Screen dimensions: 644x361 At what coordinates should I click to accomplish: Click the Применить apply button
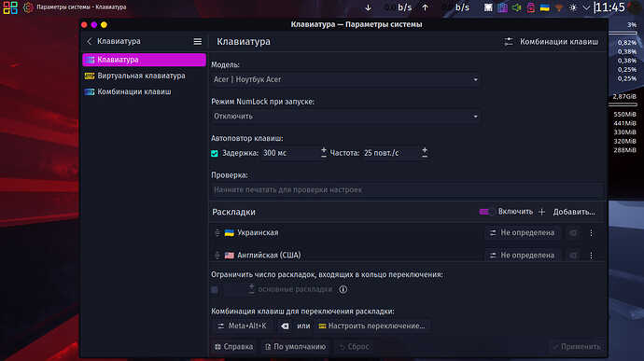pos(577,347)
